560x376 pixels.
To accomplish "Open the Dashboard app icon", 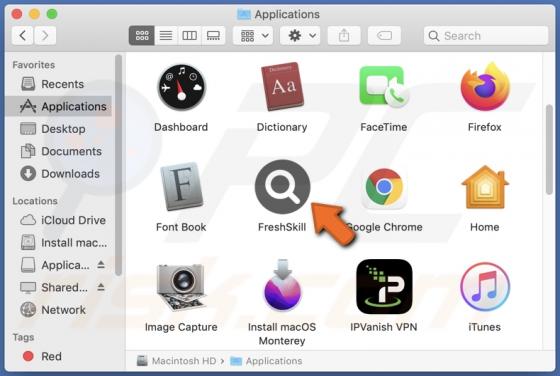I will 181,87.
